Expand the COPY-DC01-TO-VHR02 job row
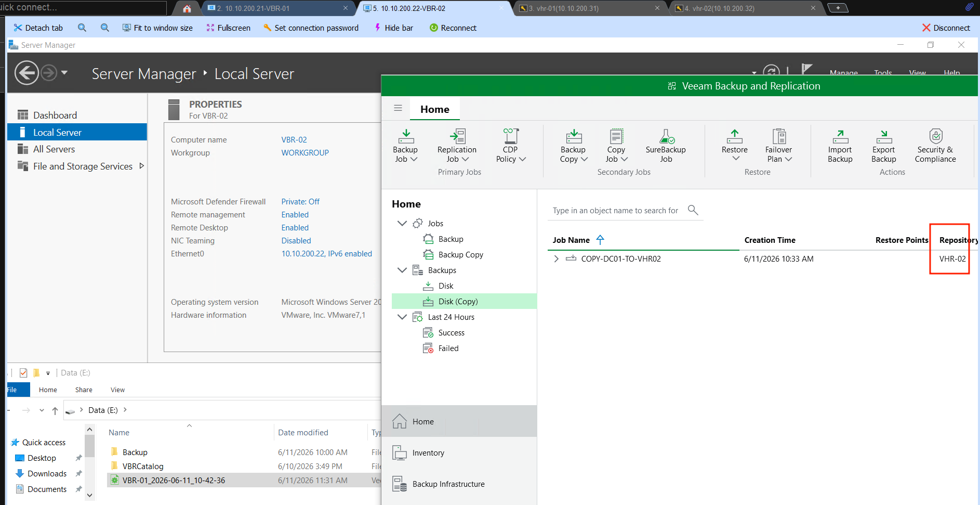The width and height of the screenshot is (980, 505). [556, 258]
